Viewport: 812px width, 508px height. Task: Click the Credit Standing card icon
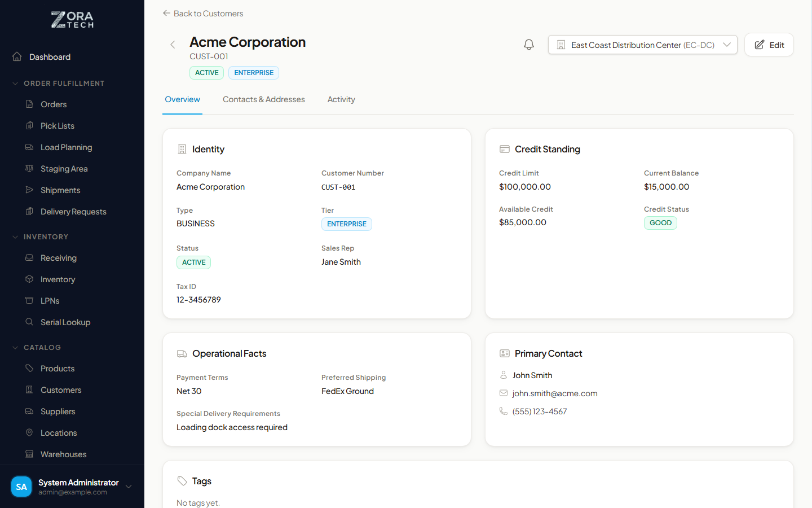pos(504,149)
